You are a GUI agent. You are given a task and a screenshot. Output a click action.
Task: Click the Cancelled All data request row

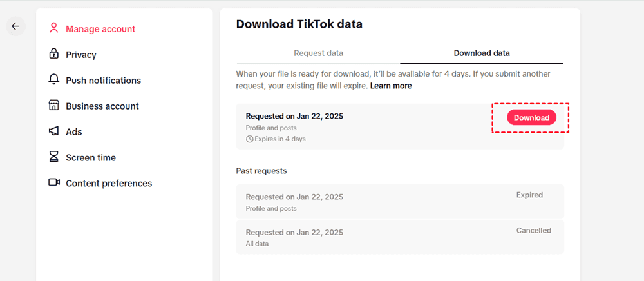(399, 237)
